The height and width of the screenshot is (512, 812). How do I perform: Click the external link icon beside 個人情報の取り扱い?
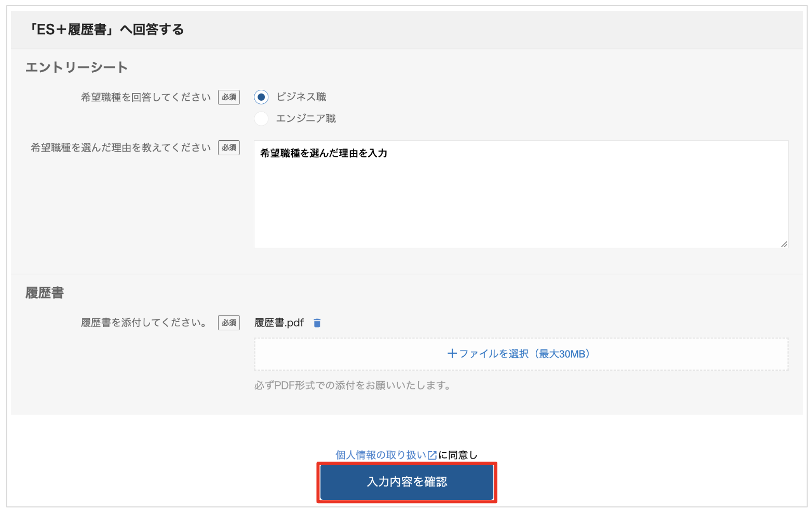tap(432, 455)
